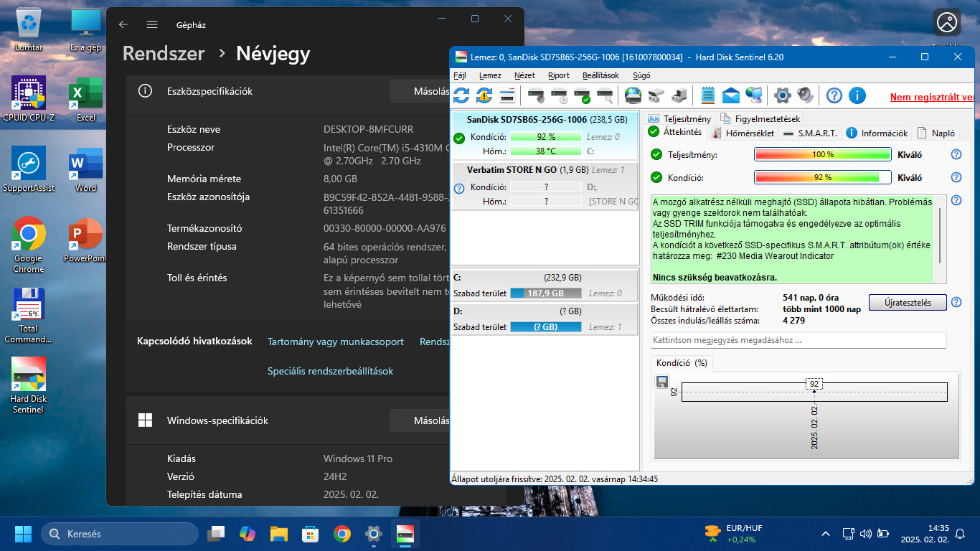The width and height of the screenshot is (980, 551).
Task: Open the Nézet menu
Action: (x=524, y=75)
